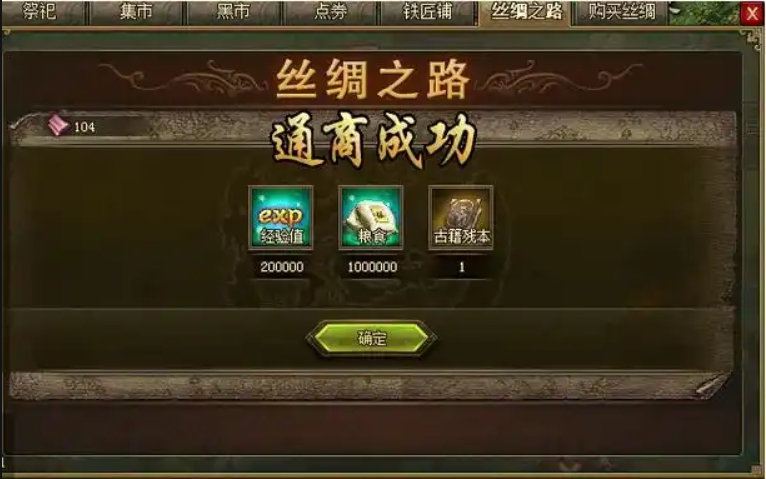
Task: Click the large 丝绸之路 title heading
Action: pos(373,79)
